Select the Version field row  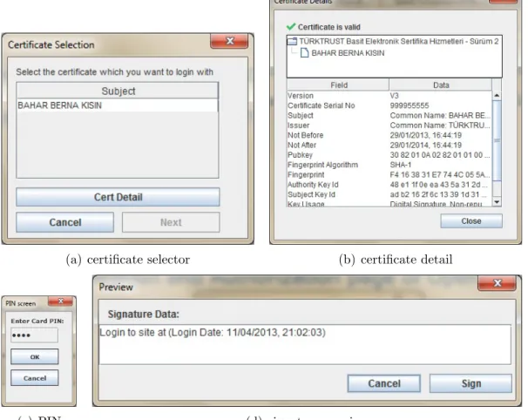(x=389, y=96)
